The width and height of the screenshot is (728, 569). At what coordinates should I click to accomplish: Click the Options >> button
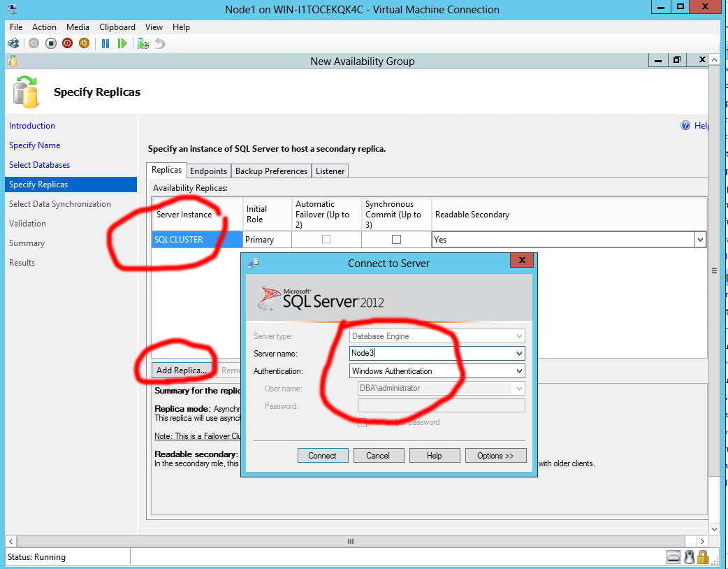(495, 456)
